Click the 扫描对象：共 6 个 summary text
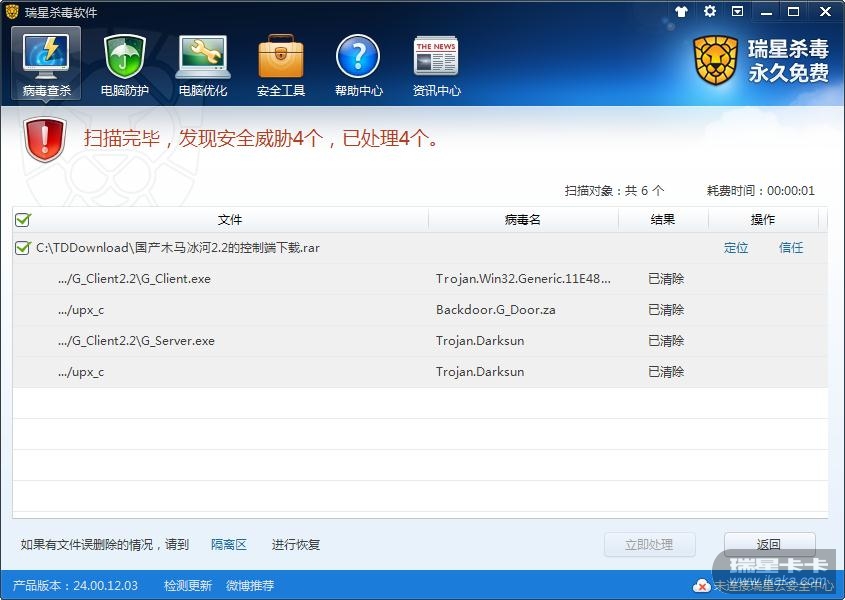845x600 pixels. pos(614,190)
